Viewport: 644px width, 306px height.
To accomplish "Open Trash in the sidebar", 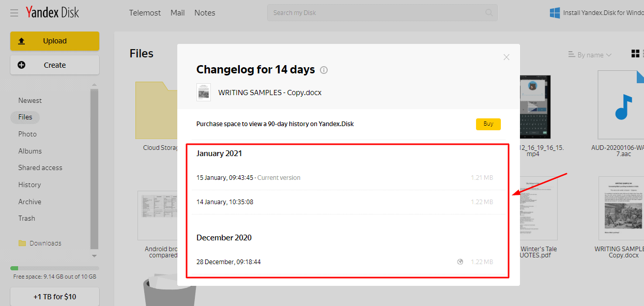I will coord(27,218).
